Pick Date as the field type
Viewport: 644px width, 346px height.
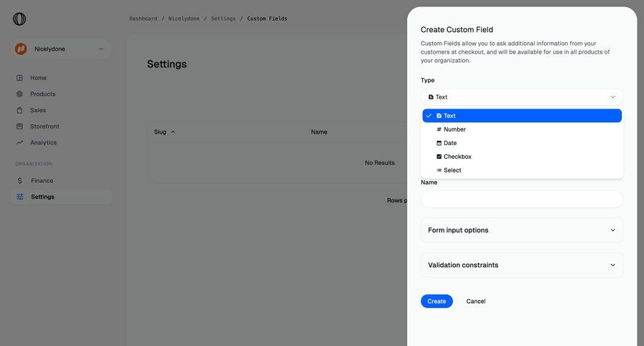click(522, 143)
